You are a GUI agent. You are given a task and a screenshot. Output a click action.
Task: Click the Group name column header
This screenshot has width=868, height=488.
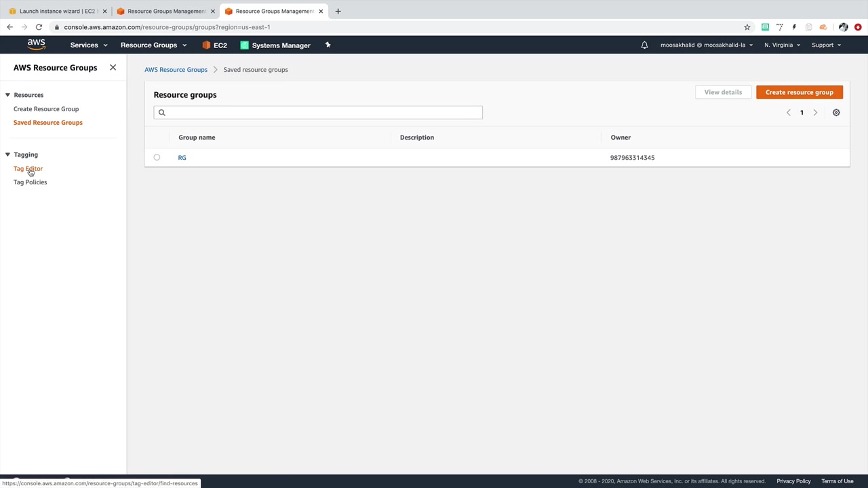coord(197,138)
